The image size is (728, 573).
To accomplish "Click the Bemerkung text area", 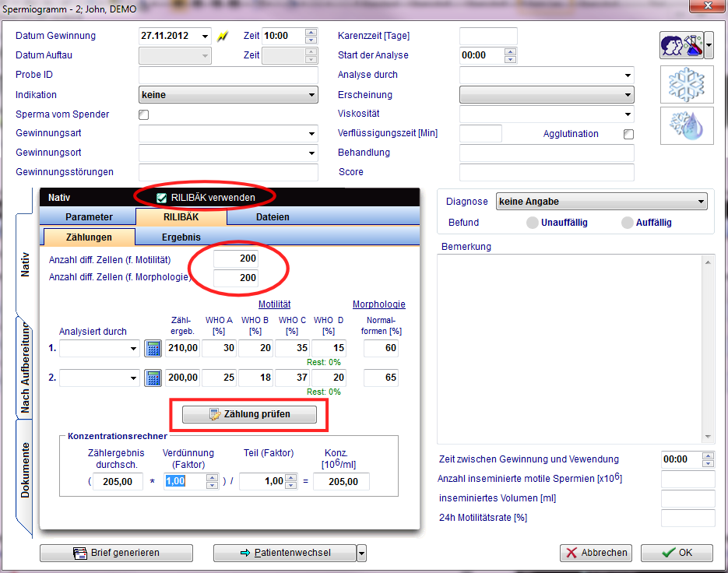I will pyautogui.click(x=570, y=350).
